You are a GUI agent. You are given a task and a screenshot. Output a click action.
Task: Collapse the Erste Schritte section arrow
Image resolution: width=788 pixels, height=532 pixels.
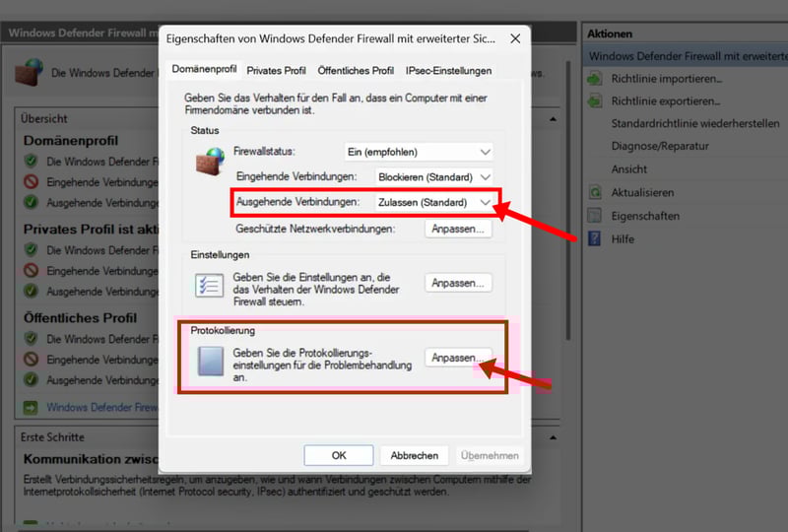(553, 437)
